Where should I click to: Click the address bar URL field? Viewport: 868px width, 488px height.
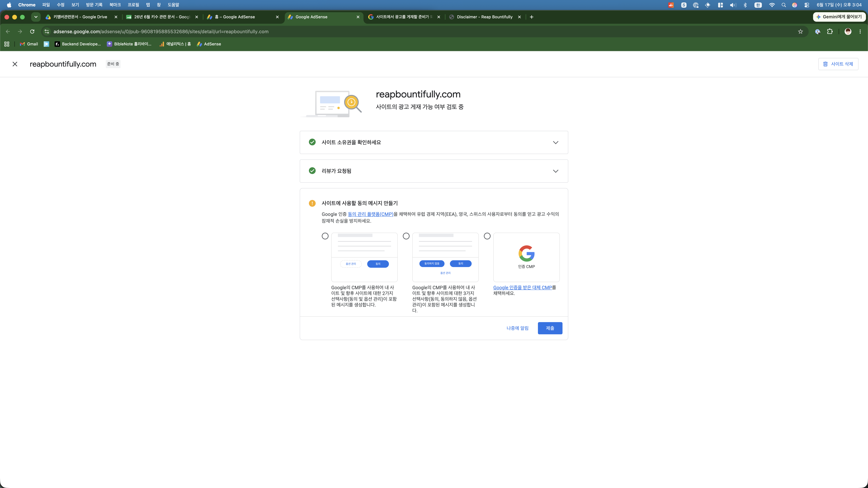(x=425, y=32)
